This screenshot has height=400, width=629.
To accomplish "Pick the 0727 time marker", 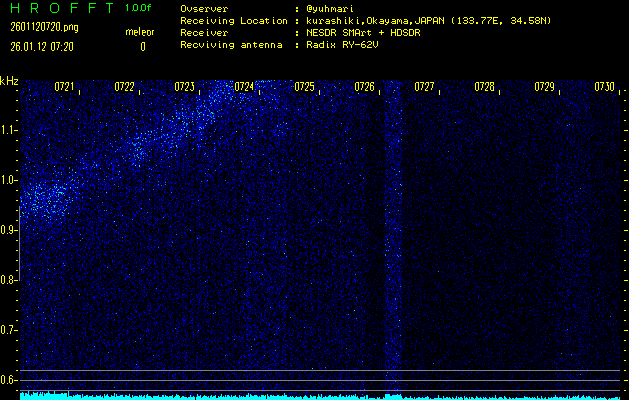I will [x=424, y=87].
